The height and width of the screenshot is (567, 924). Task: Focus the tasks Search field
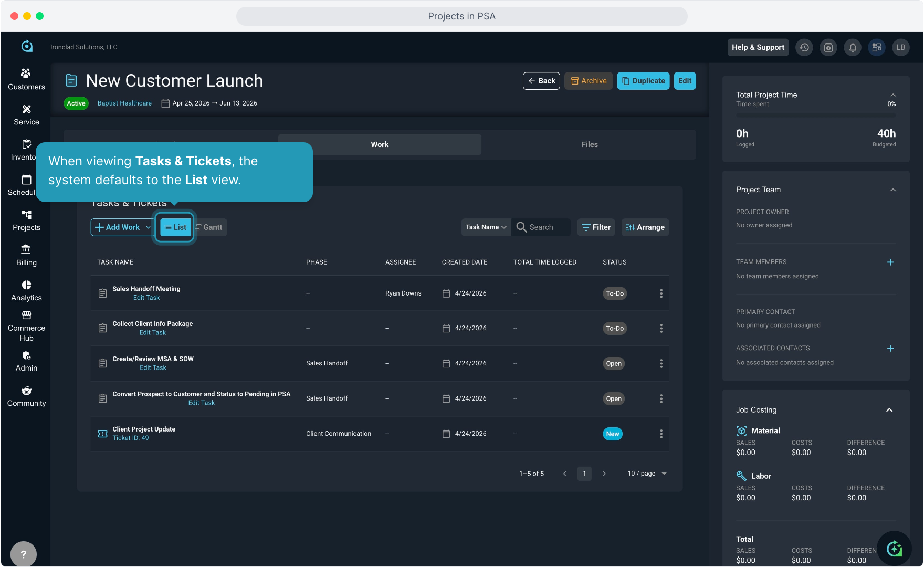(x=542, y=227)
